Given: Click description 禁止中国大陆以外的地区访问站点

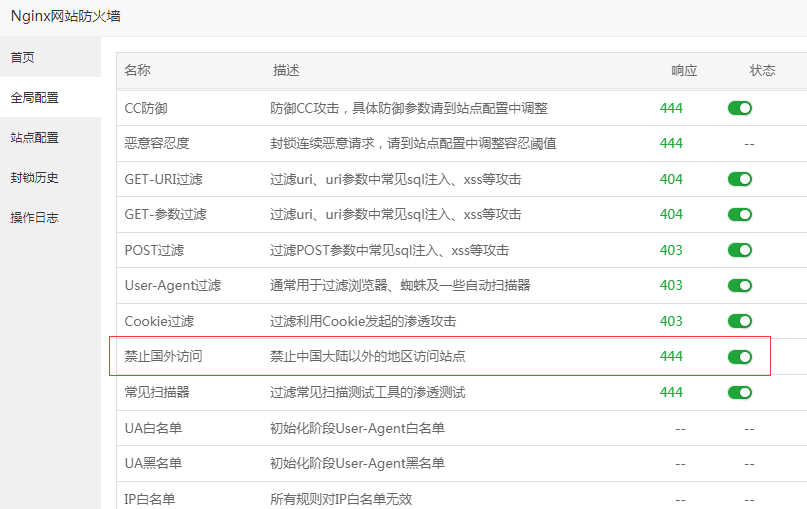Looking at the screenshot, I should (x=368, y=356).
